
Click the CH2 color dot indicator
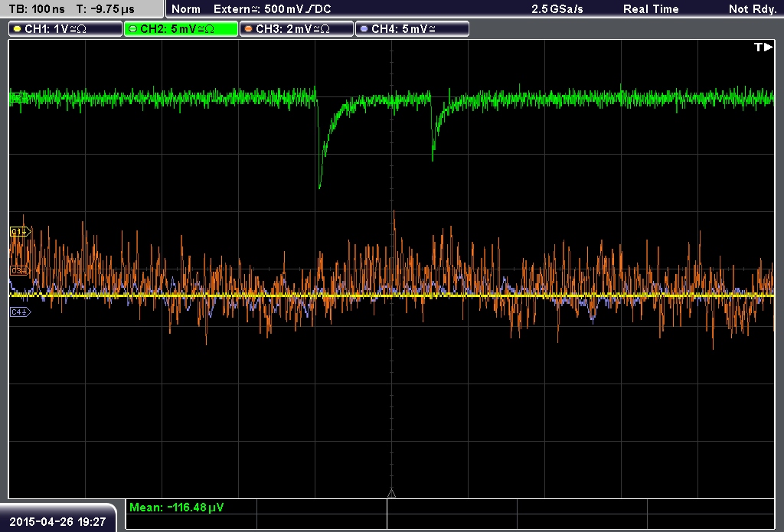(133, 29)
